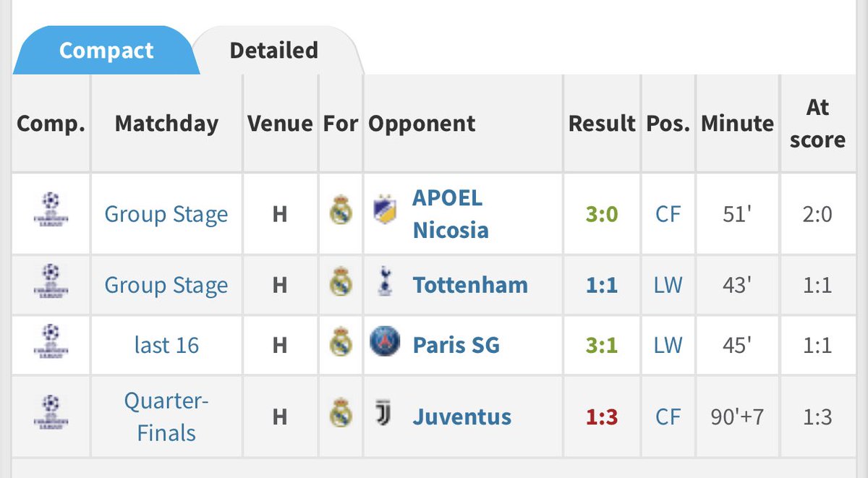Click Real Madrid crest in Juventus row

[x=341, y=416]
